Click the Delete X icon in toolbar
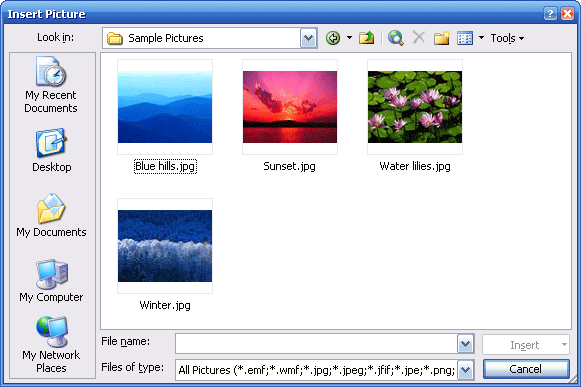Image resolution: width=581 pixels, height=387 pixels. click(x=419, y=37)
